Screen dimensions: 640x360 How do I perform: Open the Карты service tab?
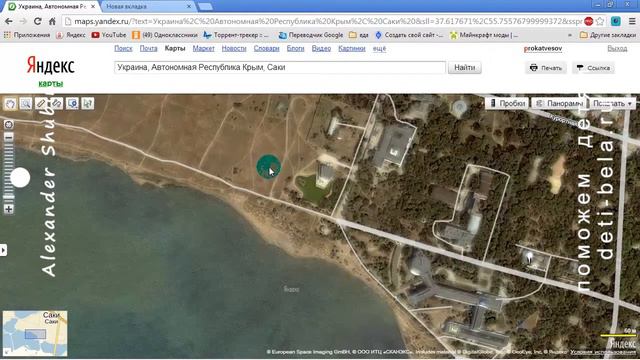(175, 48)
